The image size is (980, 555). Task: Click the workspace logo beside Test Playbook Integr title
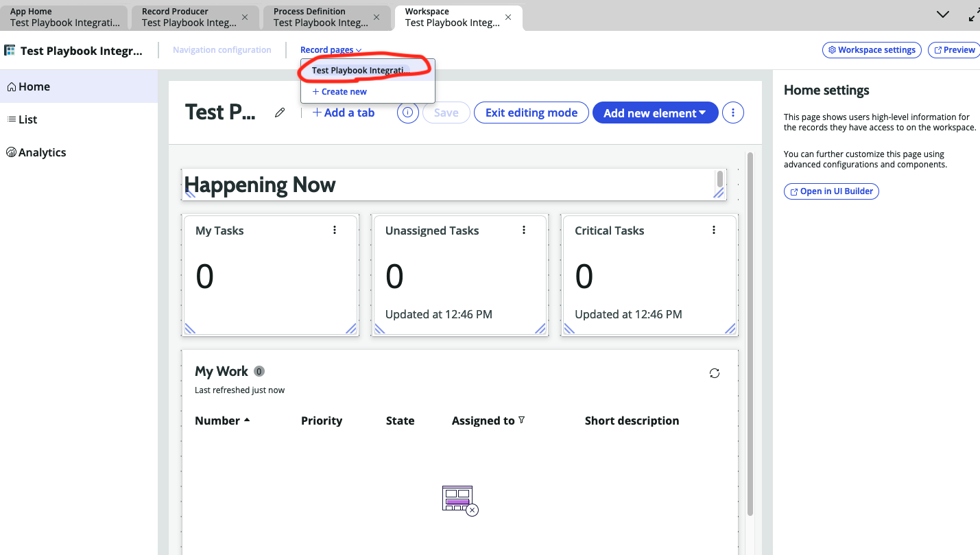pyautogui.click(x=10, y=50)
